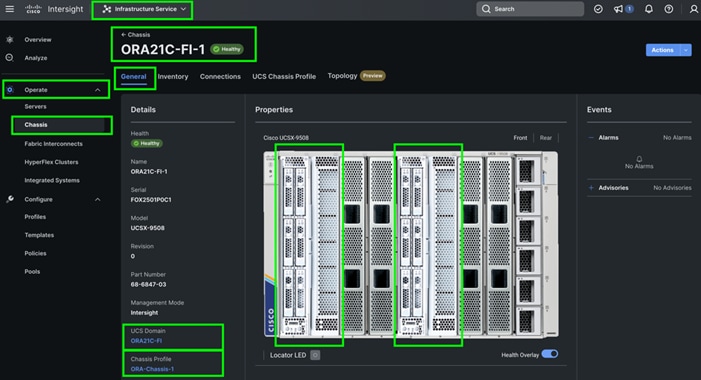Open the Actions dropdown arrow
The height and width of the screenshot is (380, 701).
686,50
